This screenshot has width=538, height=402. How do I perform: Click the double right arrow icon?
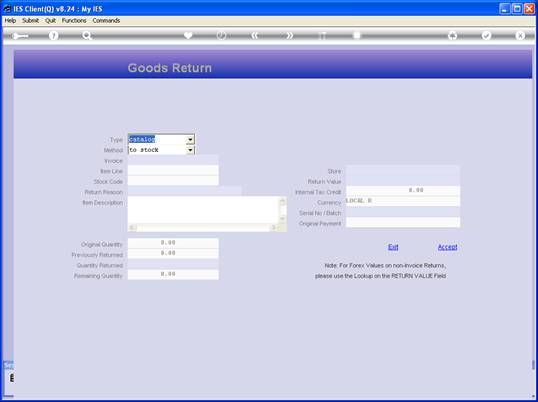click(x=289, y=35)
